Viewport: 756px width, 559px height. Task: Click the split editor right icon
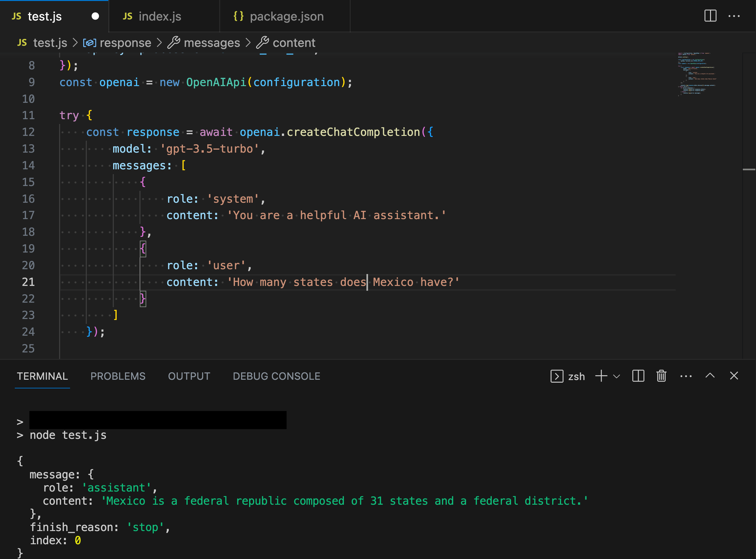click(x=710, y=16)
